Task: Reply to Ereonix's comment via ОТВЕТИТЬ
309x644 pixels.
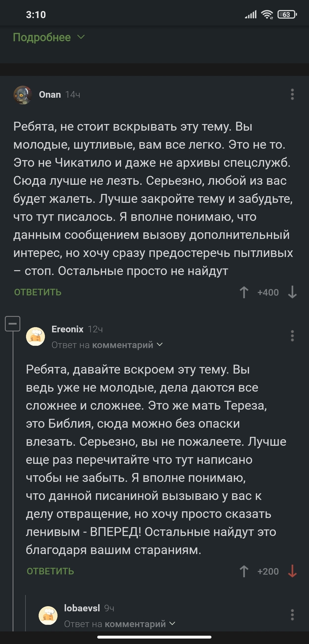Action: tap(50, 571)
